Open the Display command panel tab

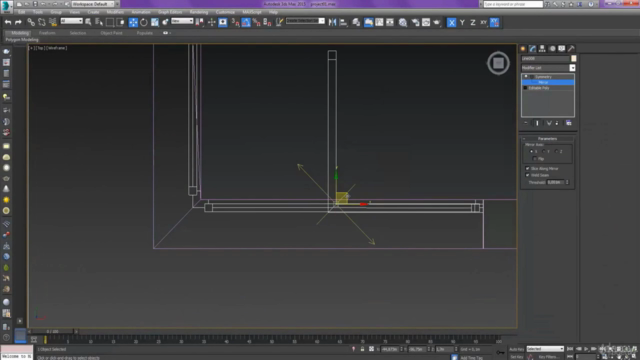tap(562, 49)
